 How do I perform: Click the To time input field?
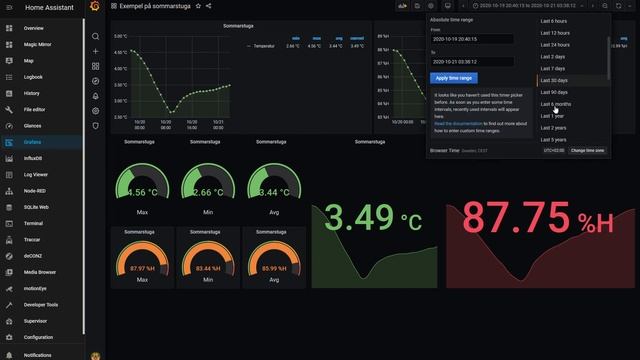click(x=472, y=62)
